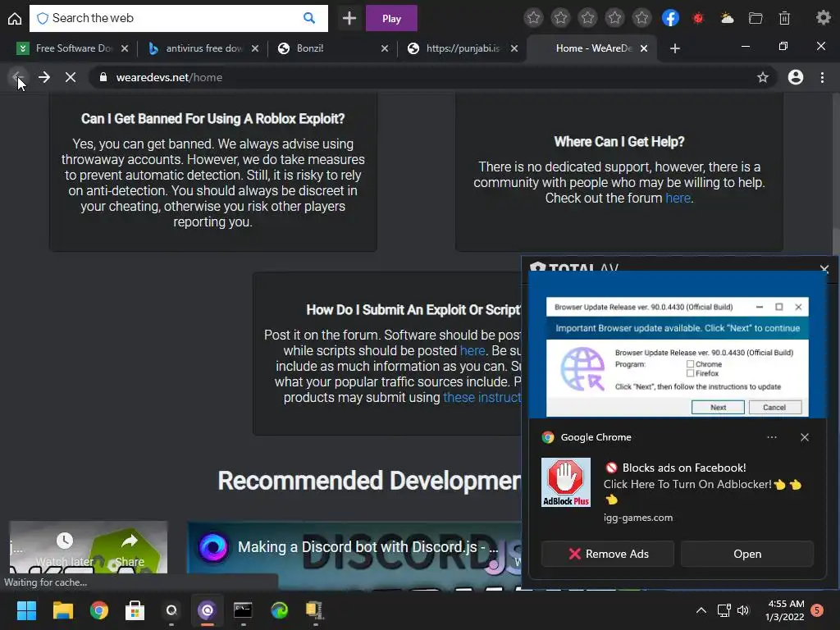Open the volume control in tray
The height and width of the screenshot is (630, 840).
click(x=743, y=610)
